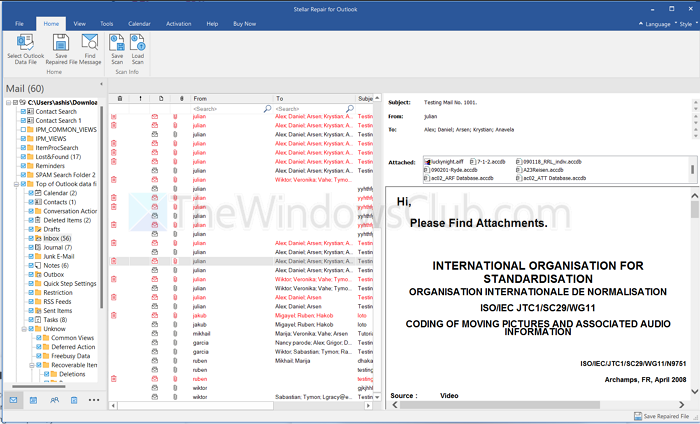Switch to Mail view icon at bottom
The height and width of the screenshot is (424, 700).
13,400
